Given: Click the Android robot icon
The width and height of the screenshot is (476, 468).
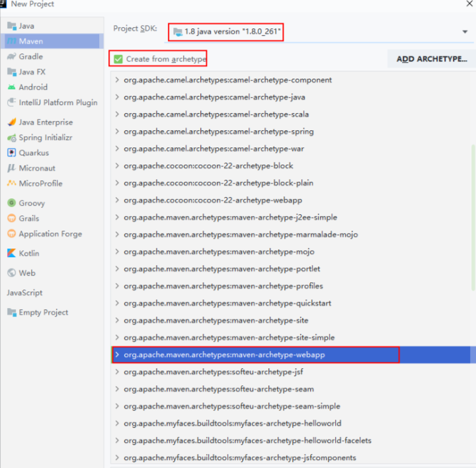Looking at the screenshot, I should [11, 87].
